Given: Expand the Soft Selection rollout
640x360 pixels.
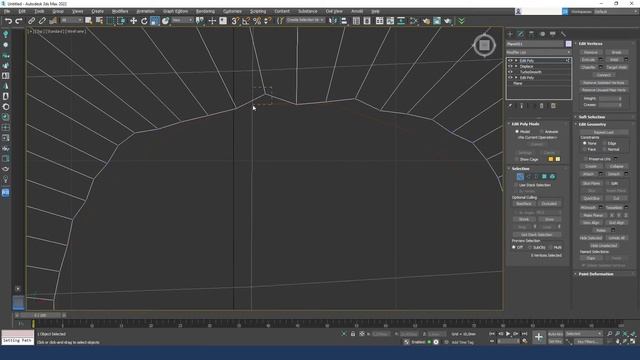Looking at the screenshot, I should click(x=592, y=117).
